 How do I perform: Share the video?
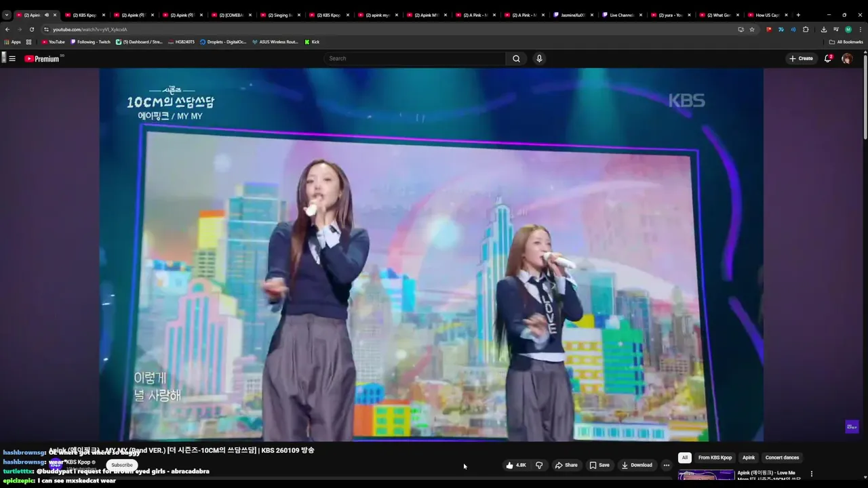[566, 465]
